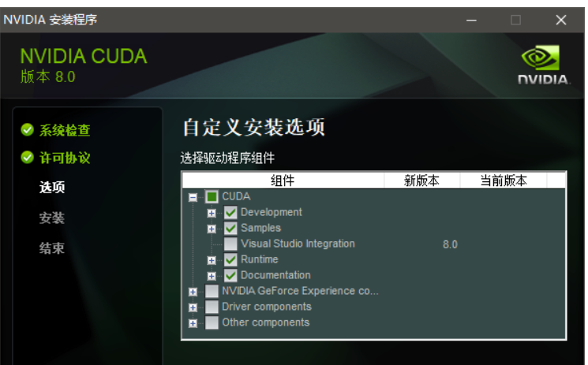Collapse the CUDA tree node
588x365 pixels.
point(193,197)
